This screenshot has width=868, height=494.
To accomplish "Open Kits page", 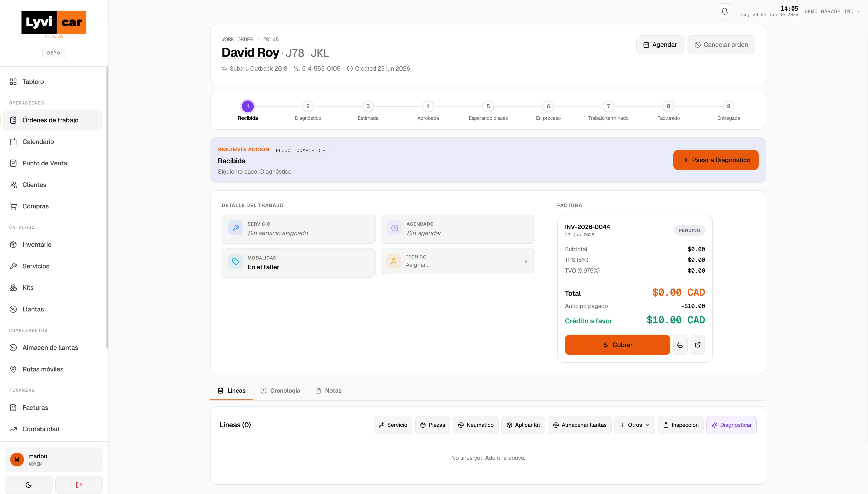I will click(x=53, y=288).
